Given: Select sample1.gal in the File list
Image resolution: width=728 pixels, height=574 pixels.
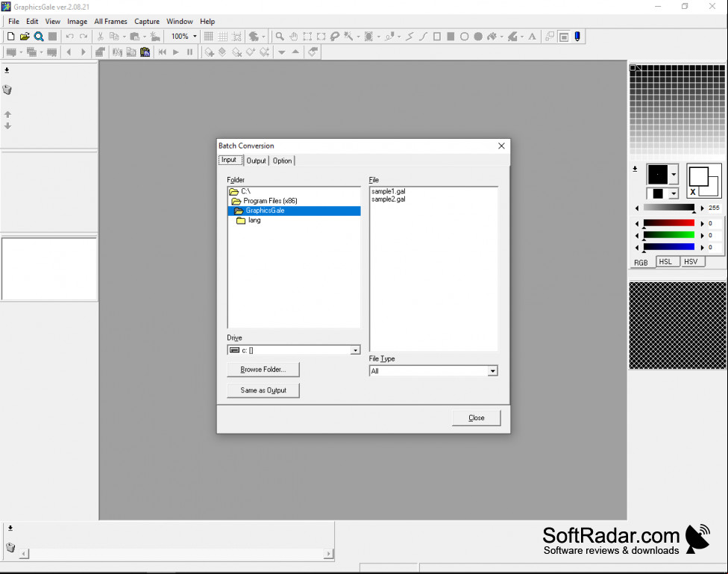Looking at the screenshot, I should coord(388,191).
